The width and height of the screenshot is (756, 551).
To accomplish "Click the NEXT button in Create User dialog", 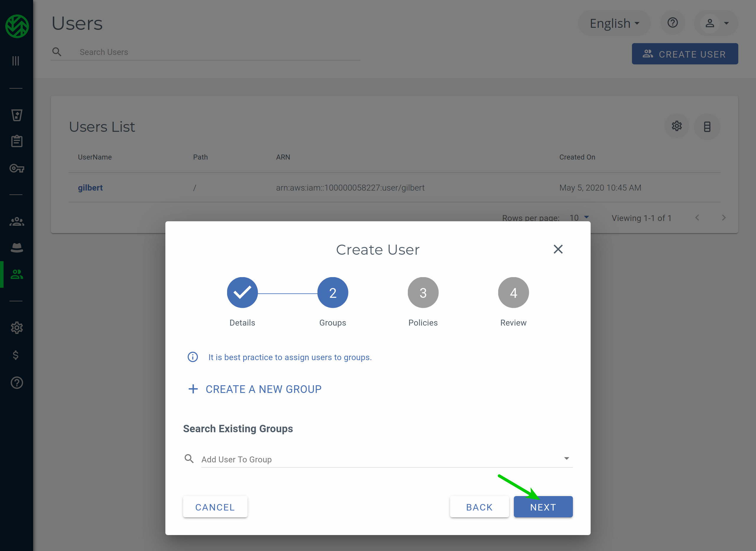I will point(543,507).
